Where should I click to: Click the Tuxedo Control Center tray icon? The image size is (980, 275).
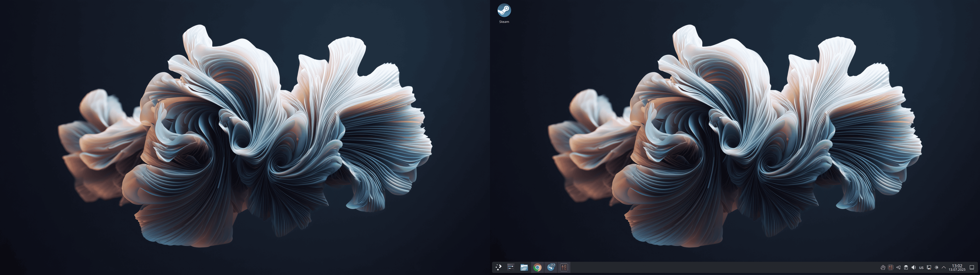[x=891, y=267]
